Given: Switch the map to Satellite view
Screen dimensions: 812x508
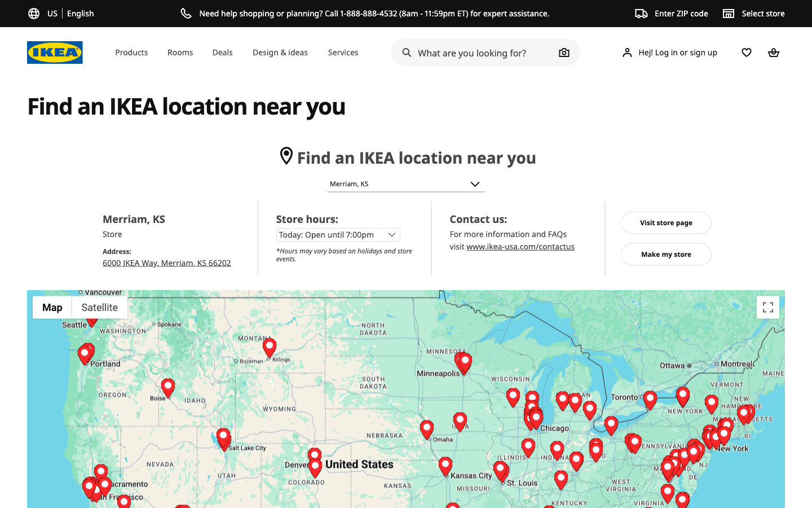Looking at the screenshot, I should pos(99,307).
